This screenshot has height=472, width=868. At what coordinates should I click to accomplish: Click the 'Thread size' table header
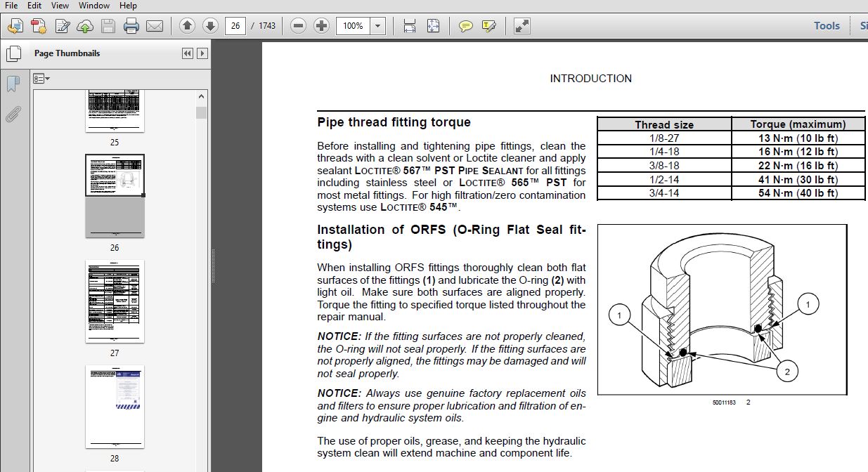[x=664, y=124]
